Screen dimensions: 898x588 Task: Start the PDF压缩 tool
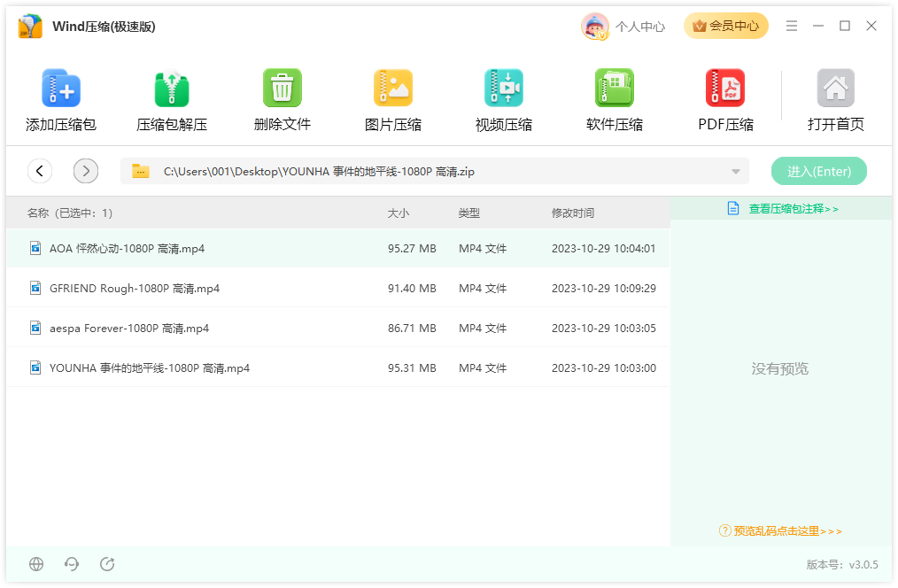725,89
